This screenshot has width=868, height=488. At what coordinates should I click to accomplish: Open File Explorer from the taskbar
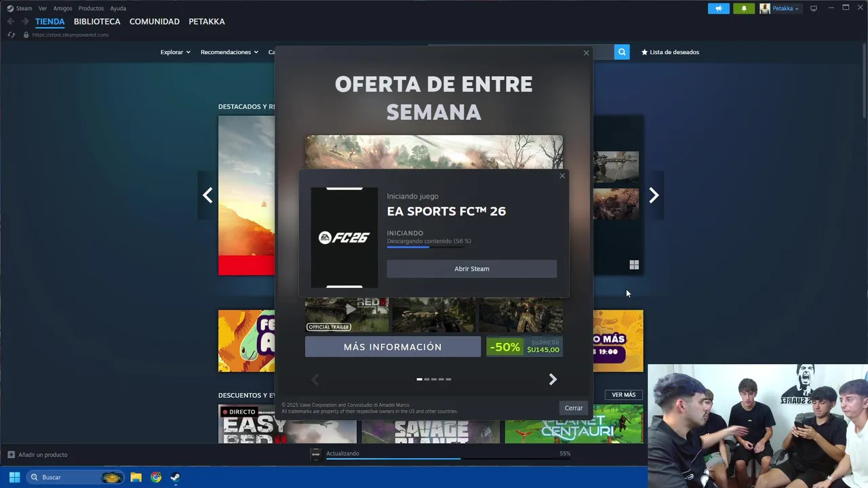pyautogui.click(x=136, y=477)
